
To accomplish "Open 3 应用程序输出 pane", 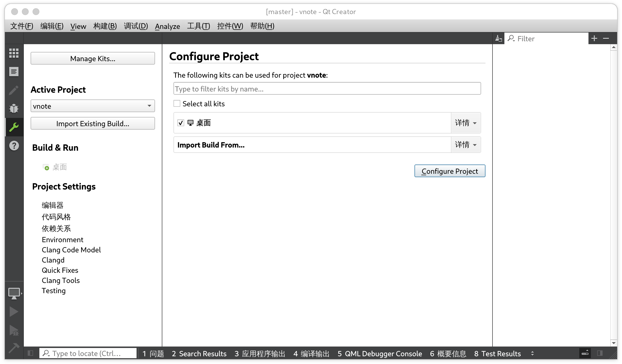I will click(x=260, y=353).
